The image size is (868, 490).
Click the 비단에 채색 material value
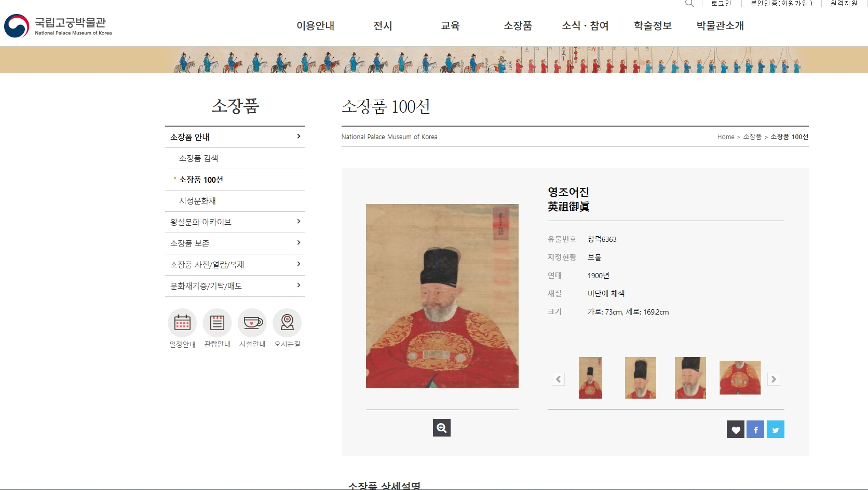point(606,294)
